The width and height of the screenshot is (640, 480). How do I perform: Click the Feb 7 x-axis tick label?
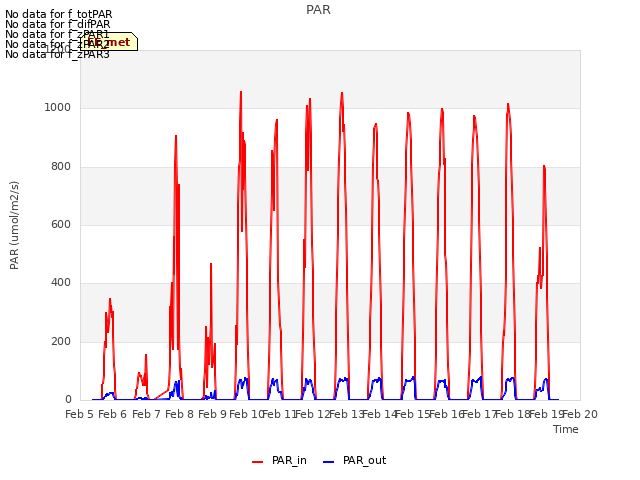pos(146,415)
